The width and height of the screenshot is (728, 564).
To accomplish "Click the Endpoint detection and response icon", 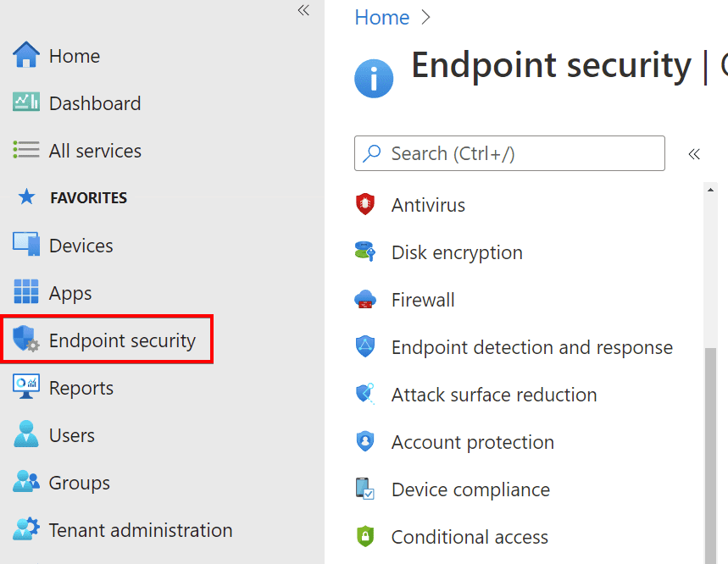I will click(x=364, y=346).
